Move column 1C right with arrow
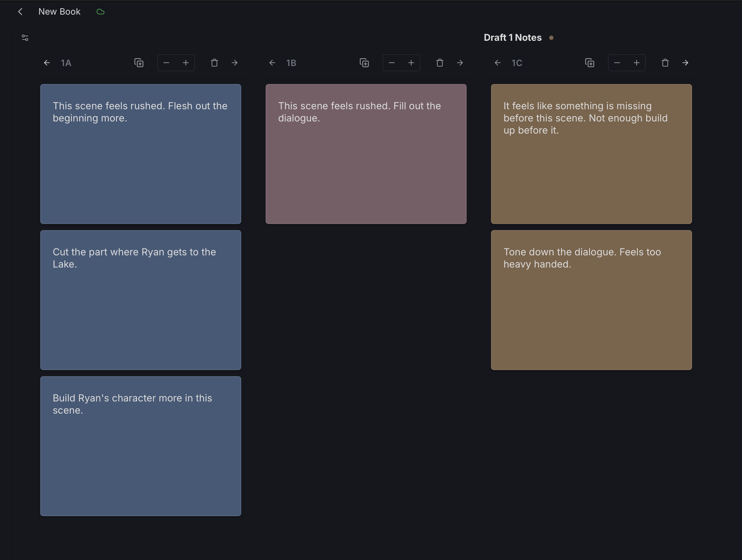Screen dimensions: 742x560 pyautogui.click(x=686, y=63)
